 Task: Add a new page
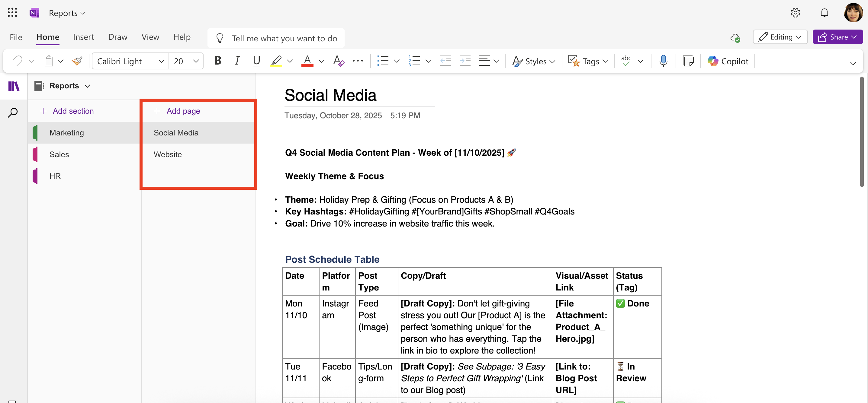tap(177, 111)
